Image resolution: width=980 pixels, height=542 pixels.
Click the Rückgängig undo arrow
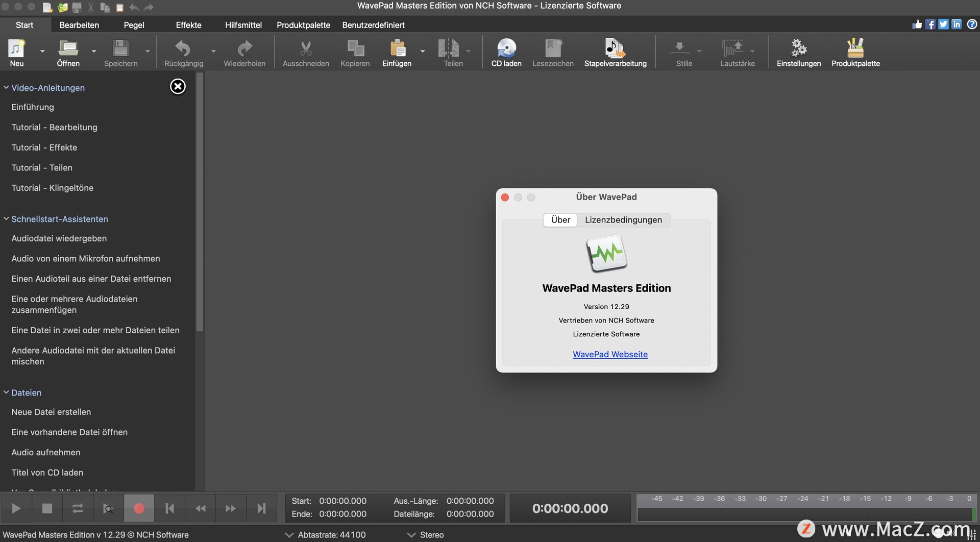click(x=183, y=48)
